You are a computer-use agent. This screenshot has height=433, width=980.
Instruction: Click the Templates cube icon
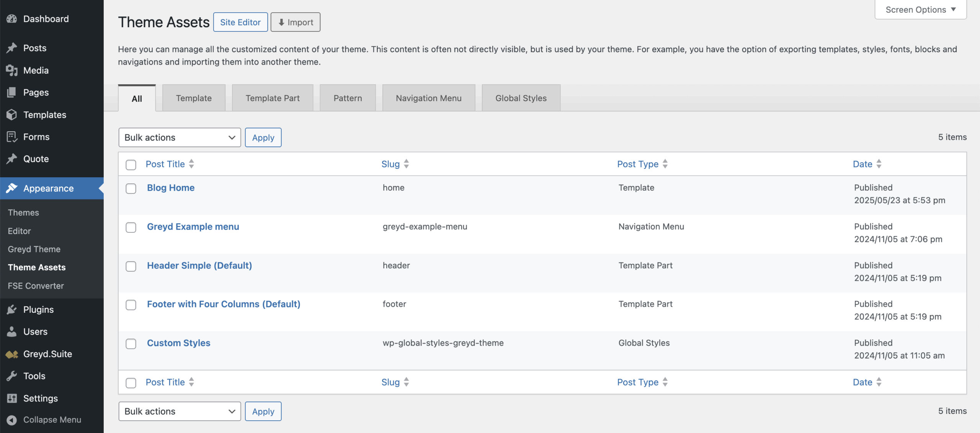[x=12, y=114]
